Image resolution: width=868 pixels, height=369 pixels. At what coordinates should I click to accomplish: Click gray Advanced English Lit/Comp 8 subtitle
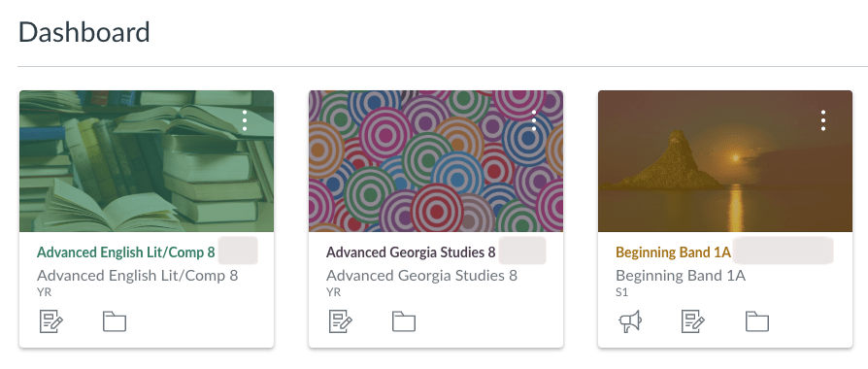pos(137,276)
